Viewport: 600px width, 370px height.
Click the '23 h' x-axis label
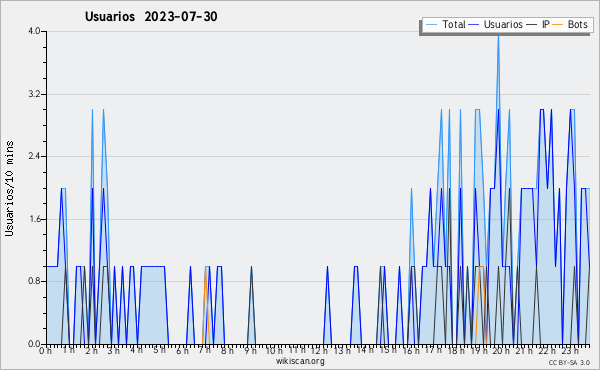tap(570, 351)
